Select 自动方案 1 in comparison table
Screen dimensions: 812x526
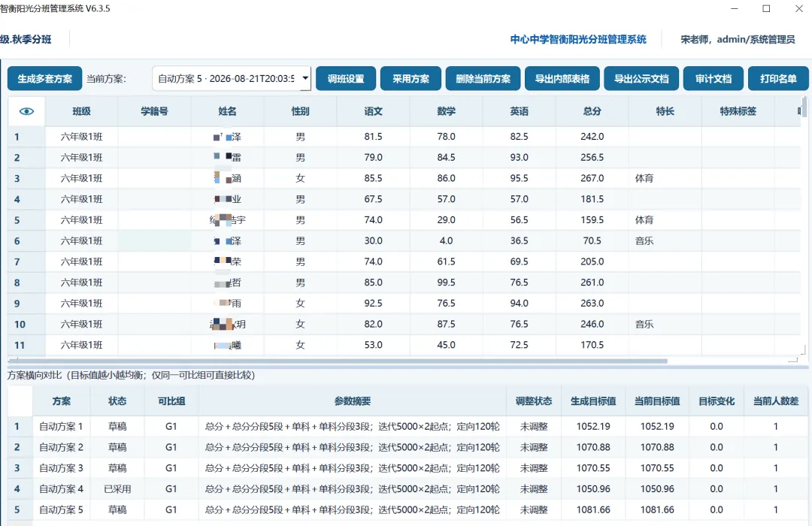click(x=61, y=427)
